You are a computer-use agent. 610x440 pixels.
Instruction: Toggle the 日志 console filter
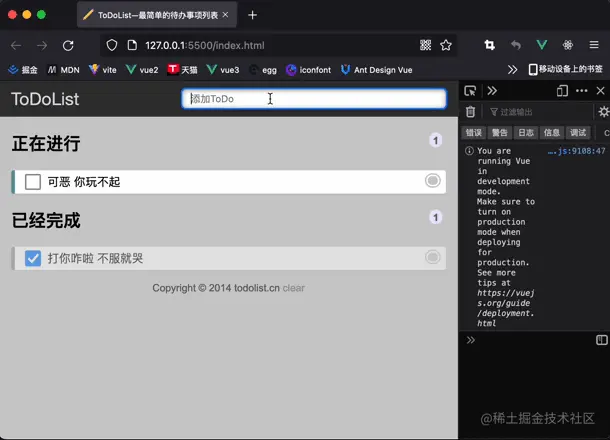pos(526,133)
